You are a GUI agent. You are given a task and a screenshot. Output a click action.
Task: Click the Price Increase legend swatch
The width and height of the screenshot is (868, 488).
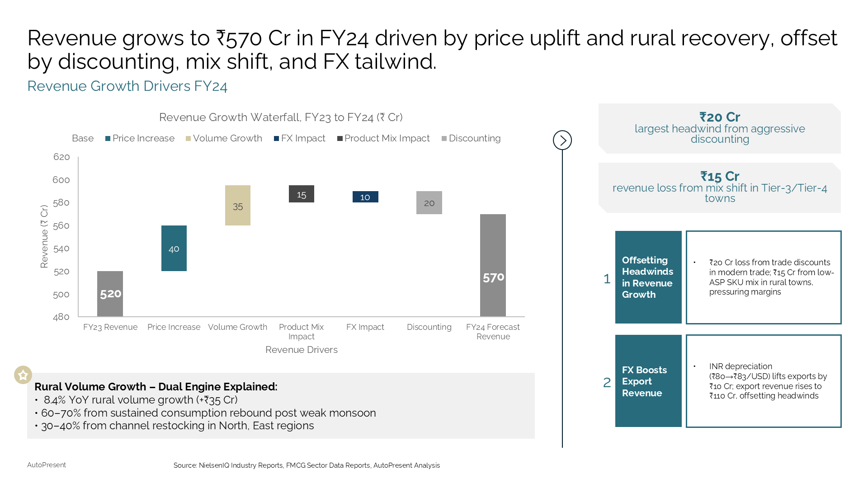108,139
